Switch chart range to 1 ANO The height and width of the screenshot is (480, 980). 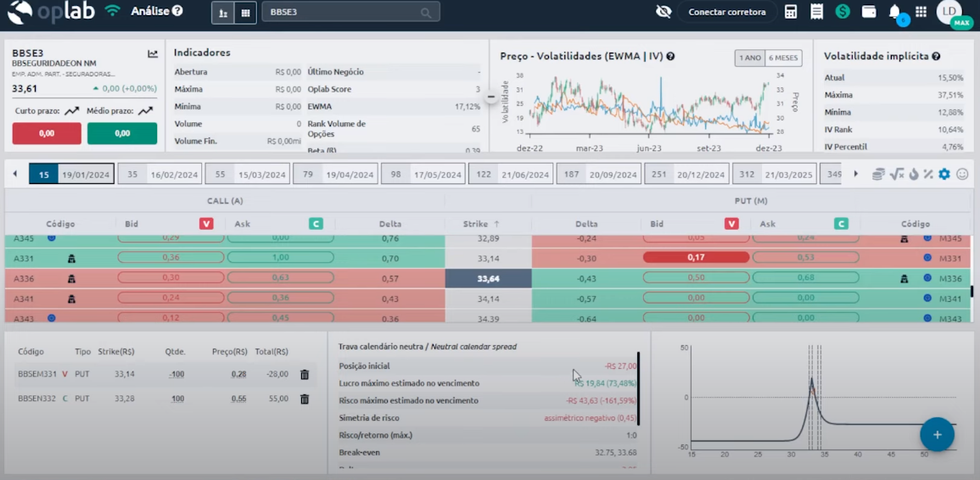[750, 58]
